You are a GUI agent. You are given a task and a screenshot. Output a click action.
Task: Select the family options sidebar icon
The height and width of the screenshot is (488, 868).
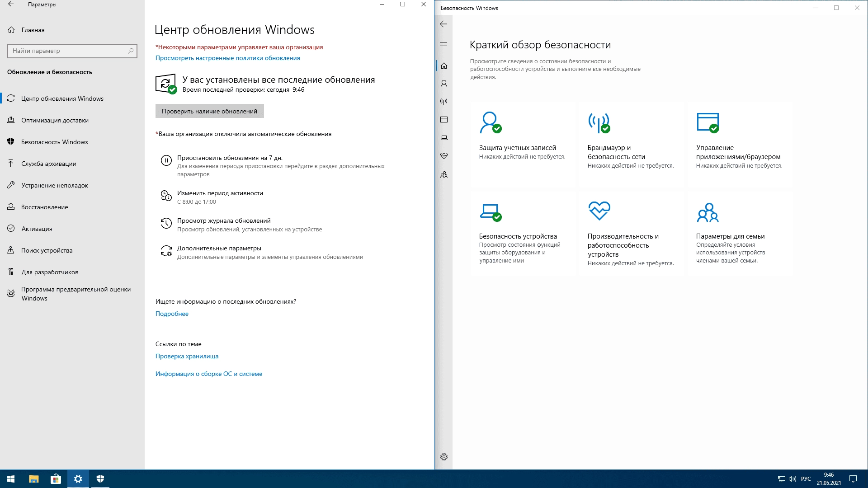[x=444, y=174]
